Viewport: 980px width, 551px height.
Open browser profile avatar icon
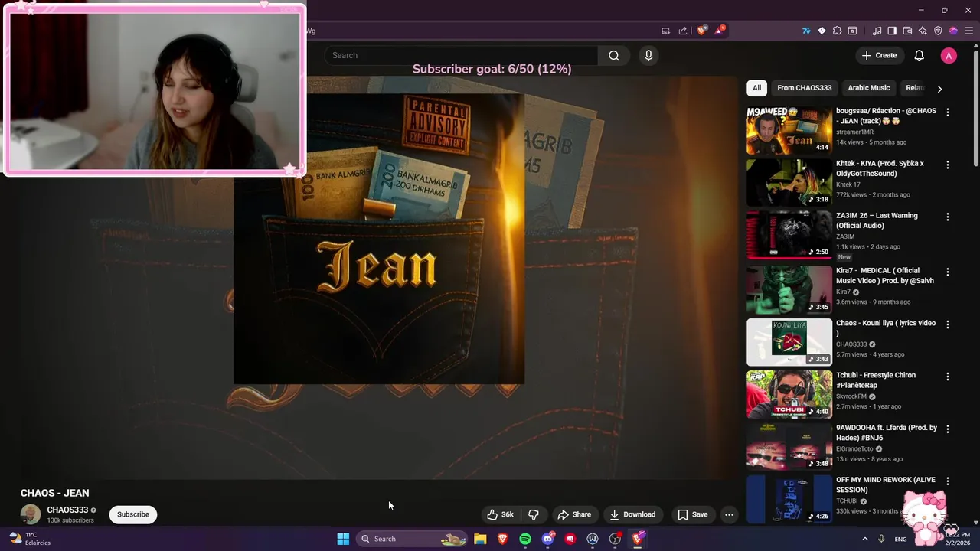pyautogui.click(x=953, y=31)
